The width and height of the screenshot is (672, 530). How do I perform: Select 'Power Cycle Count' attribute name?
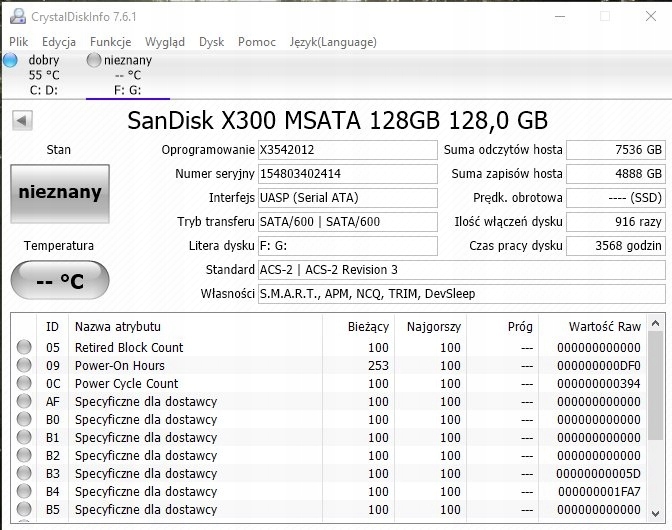pyautogui.click(x=126, y=383)
